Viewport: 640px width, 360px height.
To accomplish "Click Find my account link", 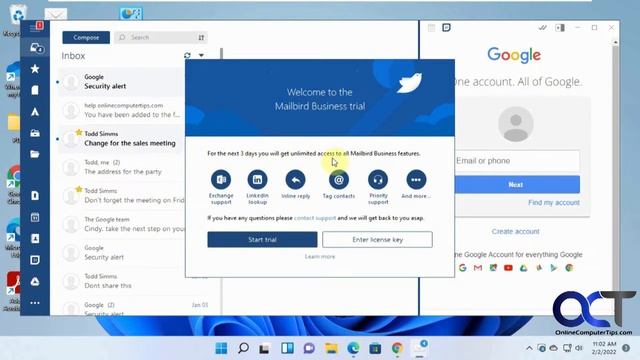I will point(553,202).
